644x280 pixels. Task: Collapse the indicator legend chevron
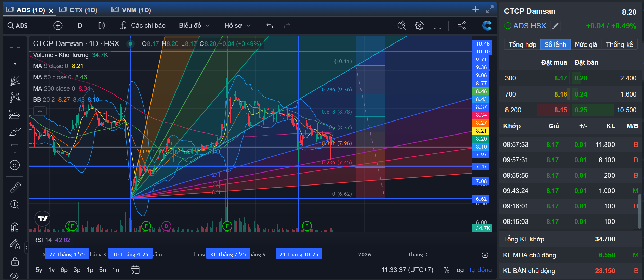(40, 111)
